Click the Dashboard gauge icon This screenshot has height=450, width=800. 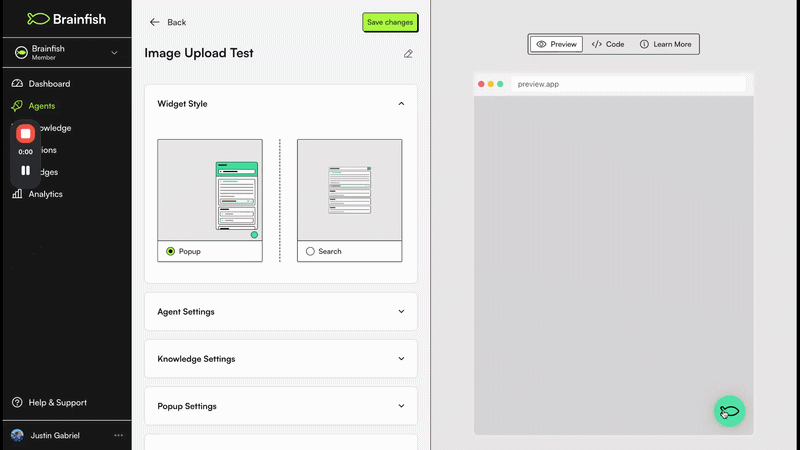[17, 83]
